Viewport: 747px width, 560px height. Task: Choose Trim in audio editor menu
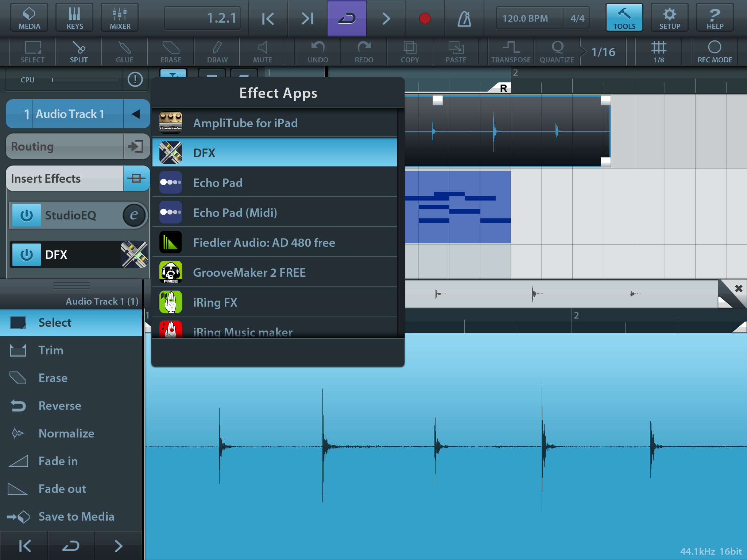click(x=71, y=350)
